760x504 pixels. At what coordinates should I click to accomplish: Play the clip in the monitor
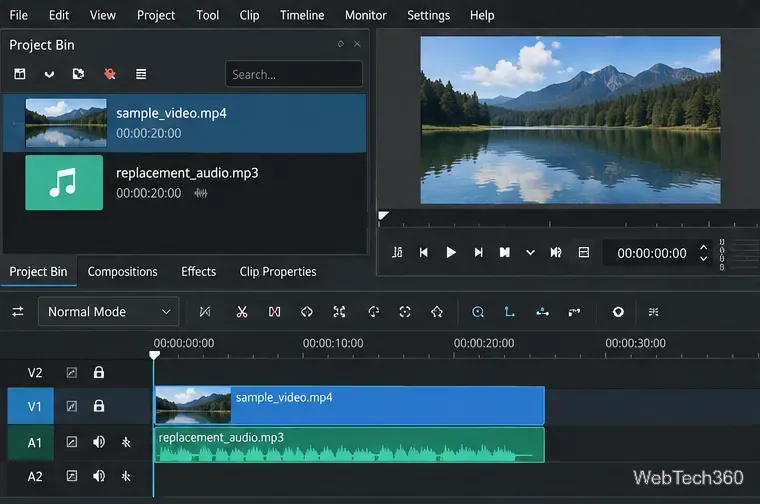pyautogui.click(x=451, y=252)
